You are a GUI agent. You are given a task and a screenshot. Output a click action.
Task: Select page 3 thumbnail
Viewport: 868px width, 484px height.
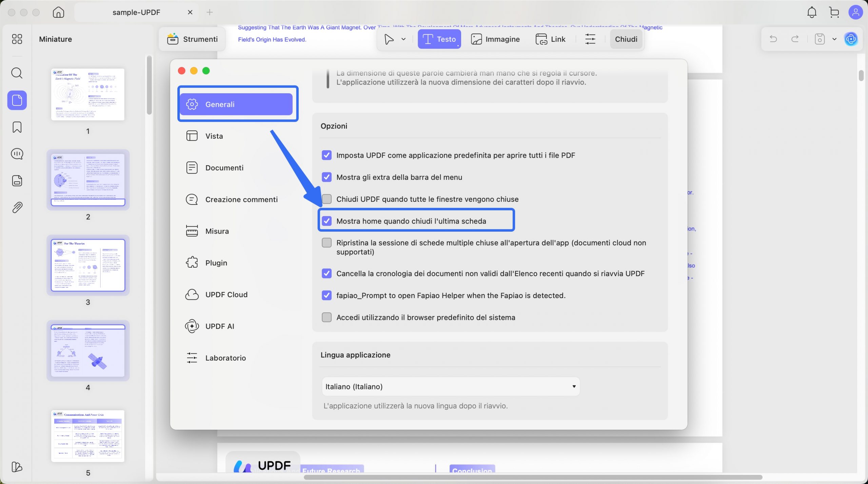coord(88,265)
